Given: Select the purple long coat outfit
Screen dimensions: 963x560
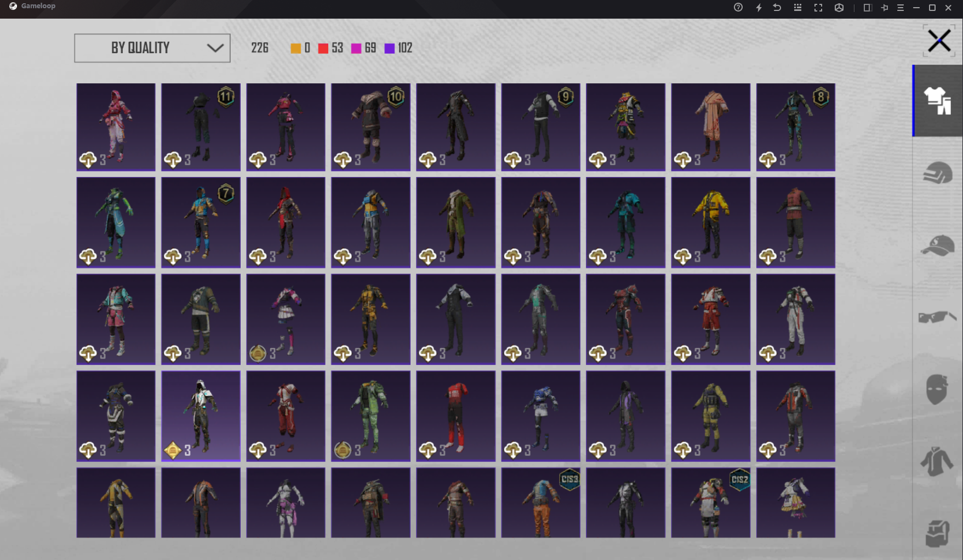Looking at the screenshot, I should (625, 416).
